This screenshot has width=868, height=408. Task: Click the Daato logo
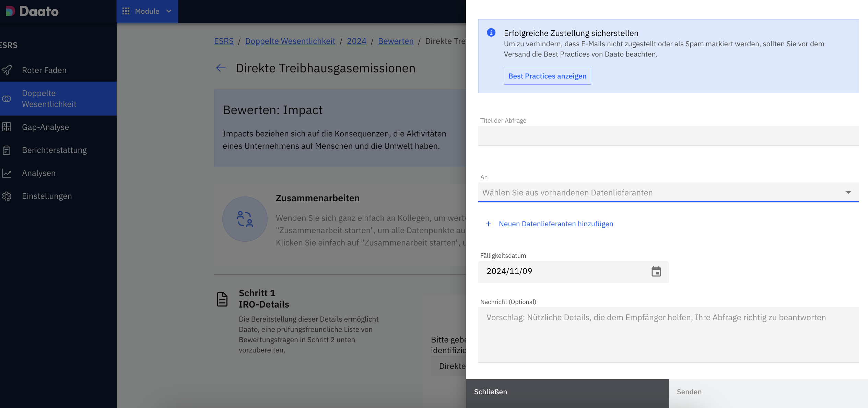[32, 11]
